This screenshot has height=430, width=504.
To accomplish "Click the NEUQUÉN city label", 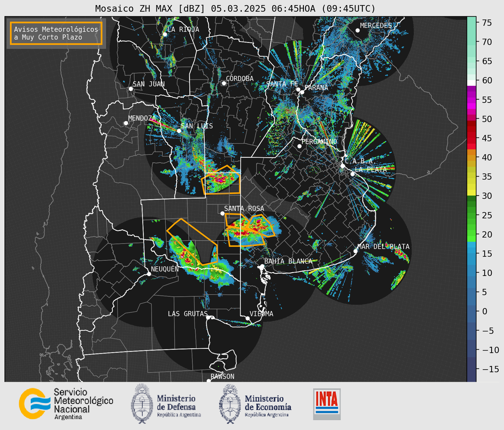I will [x=165, y=269].
